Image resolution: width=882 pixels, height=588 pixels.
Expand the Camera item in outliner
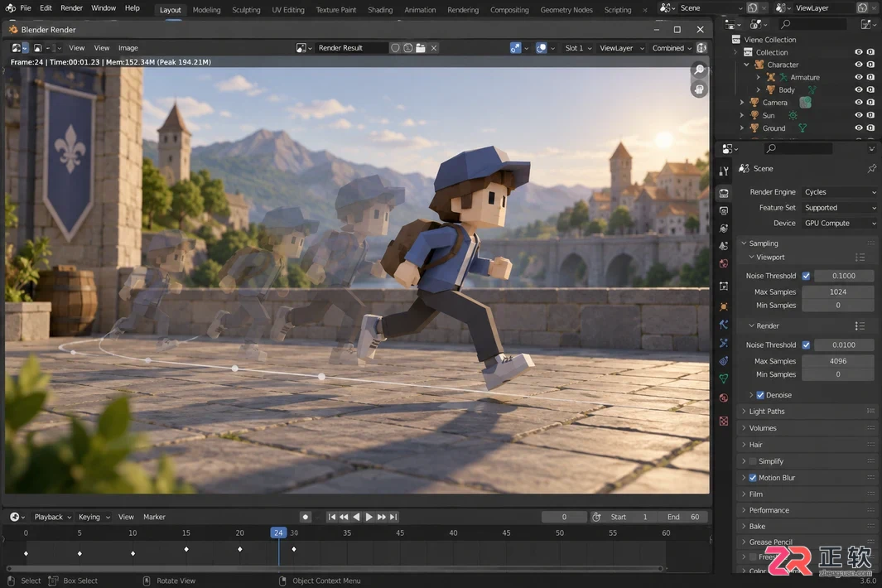pyautogui.click(x=742, y=103)
